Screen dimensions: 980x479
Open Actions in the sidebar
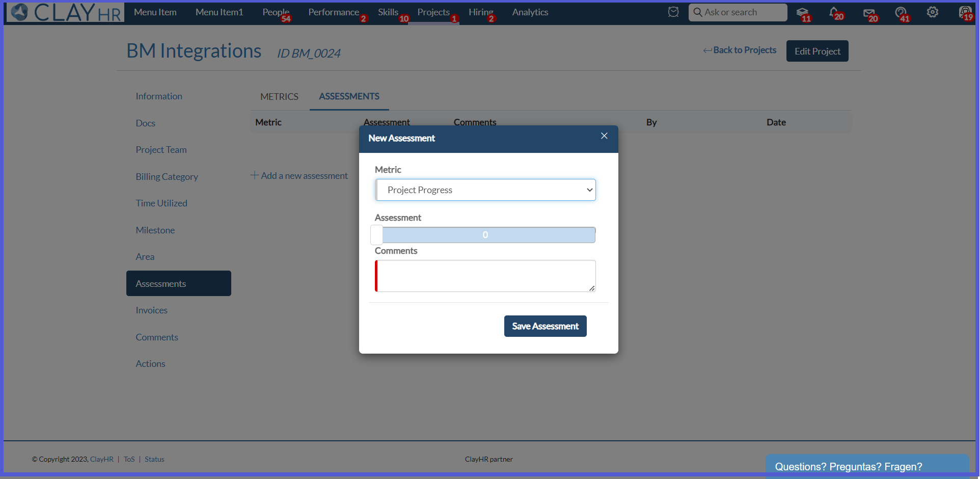pos(150,364)
